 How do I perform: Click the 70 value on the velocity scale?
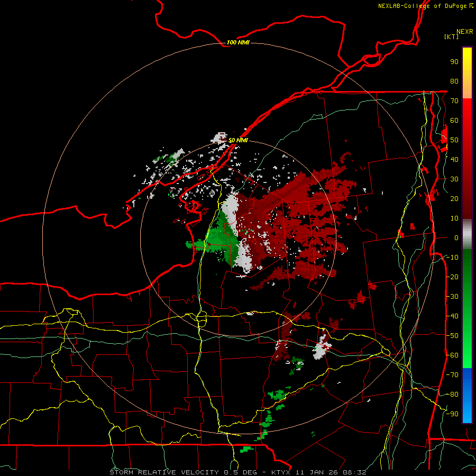coord(454,101)
